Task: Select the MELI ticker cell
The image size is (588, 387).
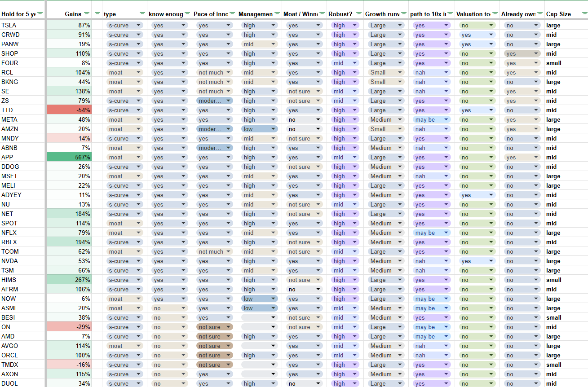Action: pyautogui.click(x=22, y=185)
